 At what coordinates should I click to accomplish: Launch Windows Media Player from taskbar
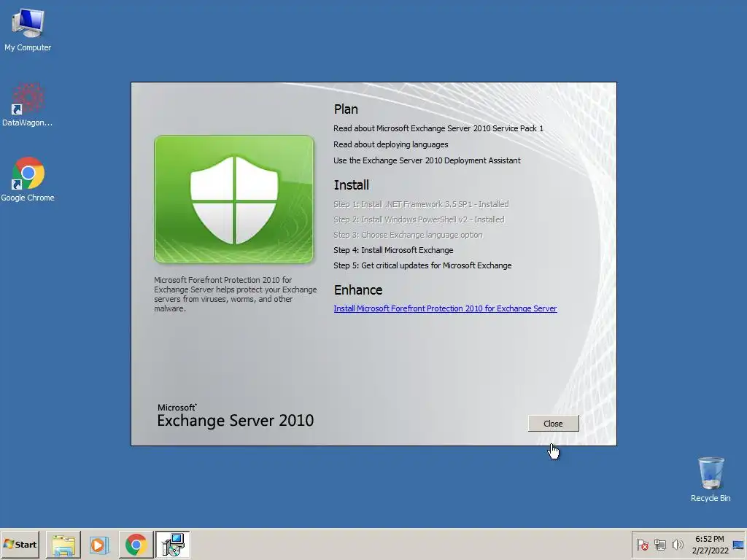click(99, 544)
